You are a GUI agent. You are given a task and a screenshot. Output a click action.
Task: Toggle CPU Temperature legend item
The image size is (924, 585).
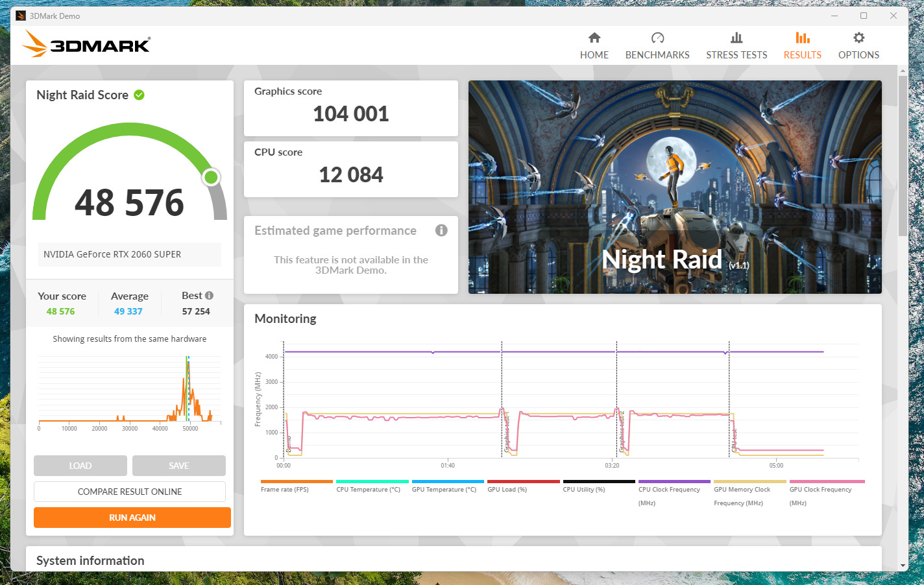click(369, 490)
